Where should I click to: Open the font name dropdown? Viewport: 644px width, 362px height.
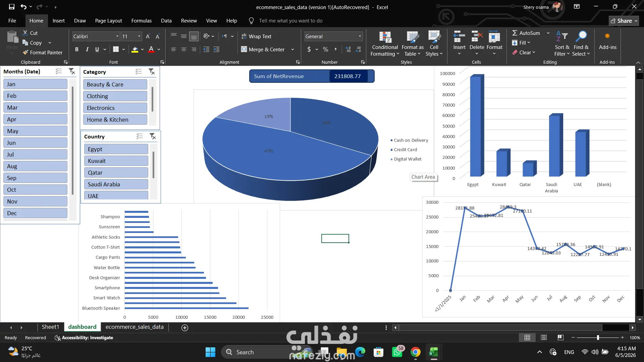[117, 36]
